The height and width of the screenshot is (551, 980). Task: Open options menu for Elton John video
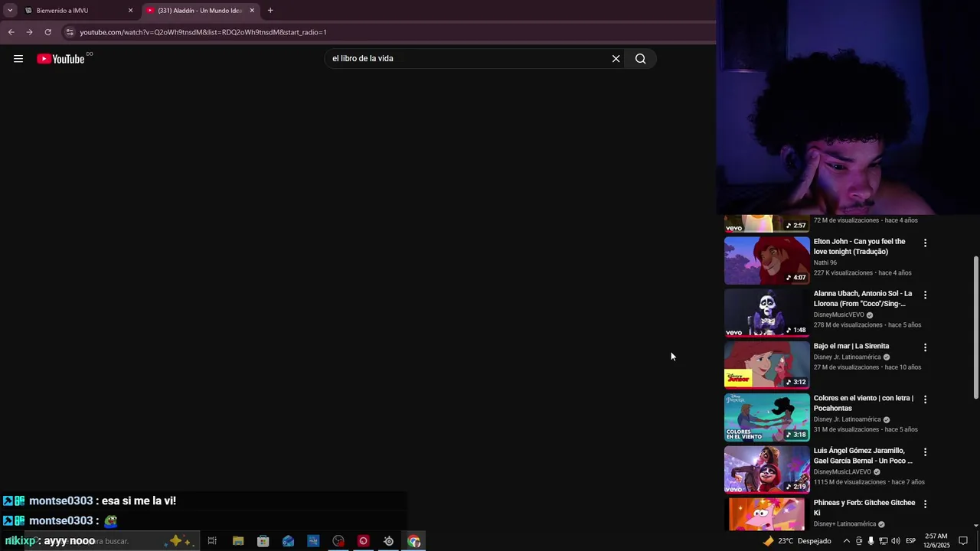point(925,243)
